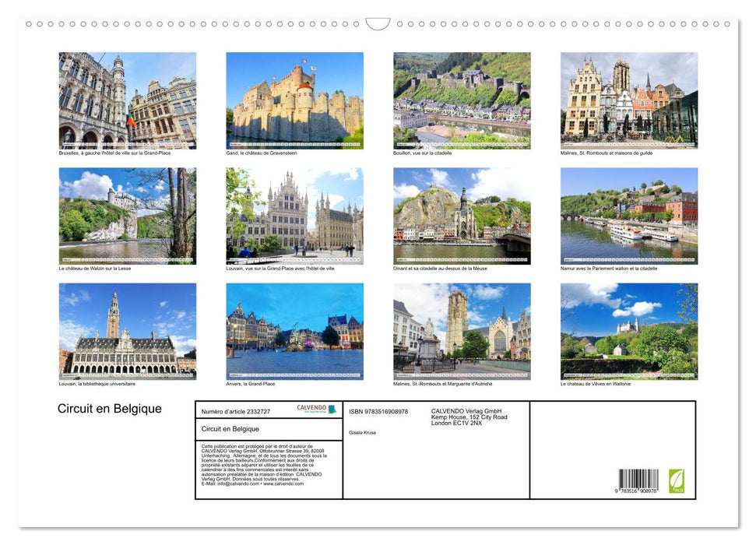
Task: Select the Namur Parlement wallon photo
Action: pos(629,216)
